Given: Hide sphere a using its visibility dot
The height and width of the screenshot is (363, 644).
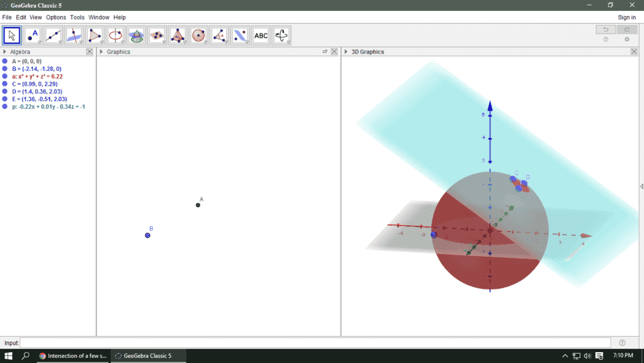Looking at the screenshot, I should (x=5, y=76).
